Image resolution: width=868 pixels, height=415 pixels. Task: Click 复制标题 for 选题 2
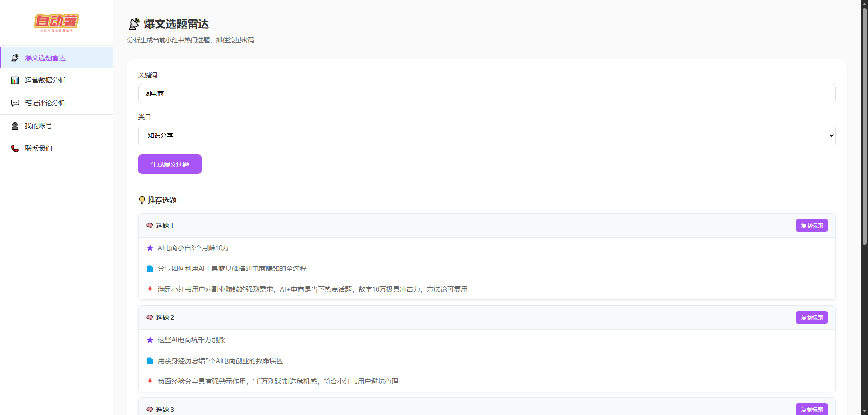click(811, 317)
